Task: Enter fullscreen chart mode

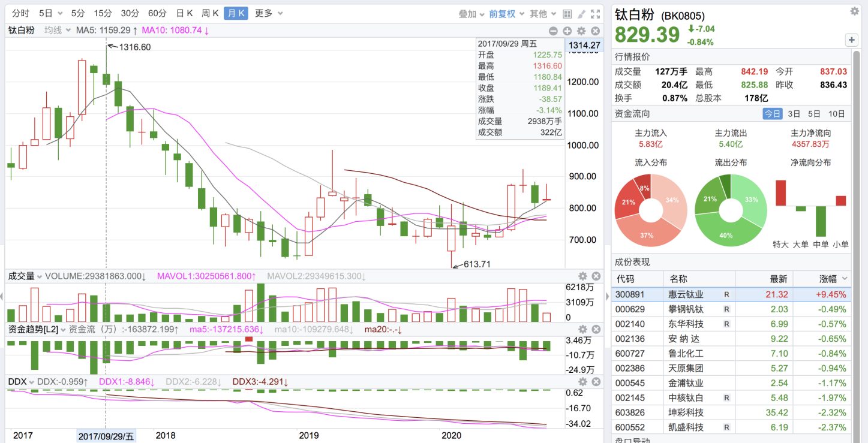Action: click(596, 14)
